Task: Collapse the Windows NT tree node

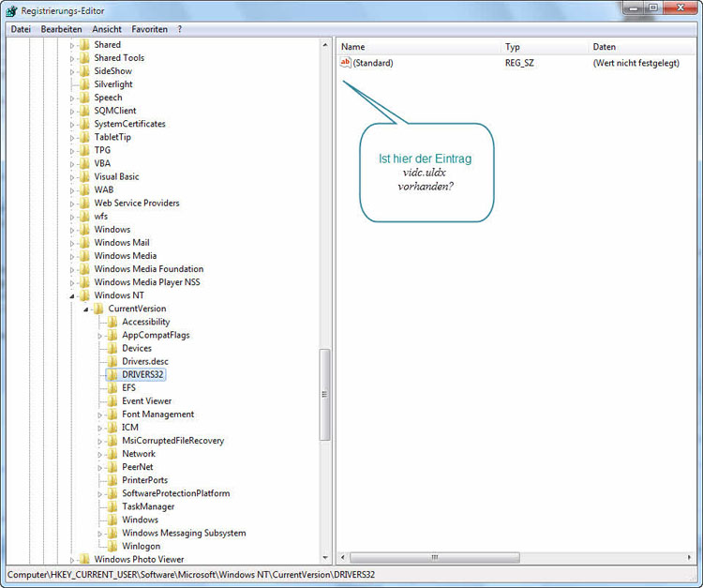Action: tap(71, 295)
